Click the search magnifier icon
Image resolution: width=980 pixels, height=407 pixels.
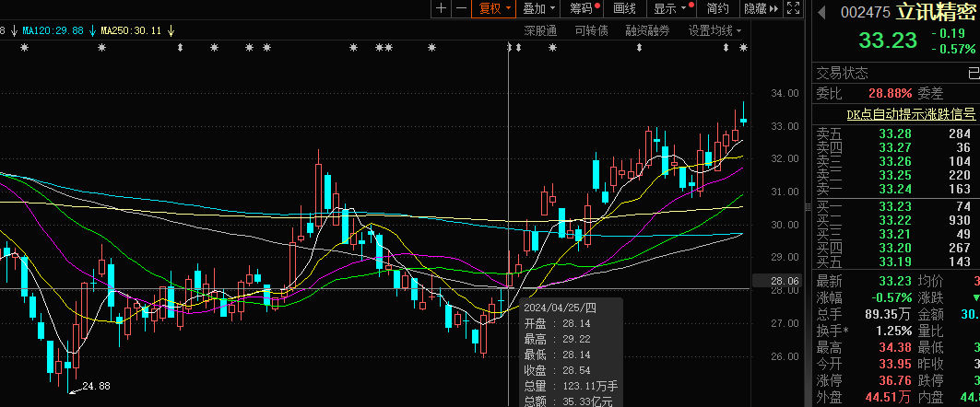click(x=794, y=8)
